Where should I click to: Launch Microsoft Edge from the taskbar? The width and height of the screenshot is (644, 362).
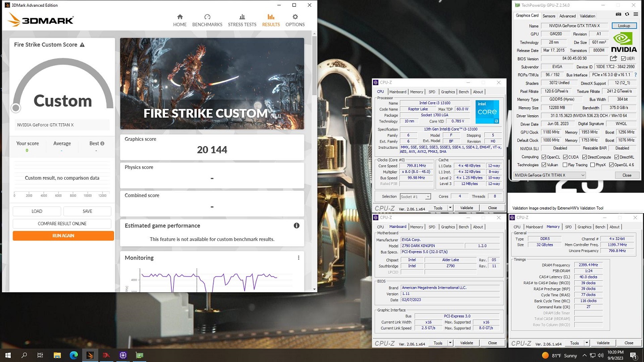point(74,355)
